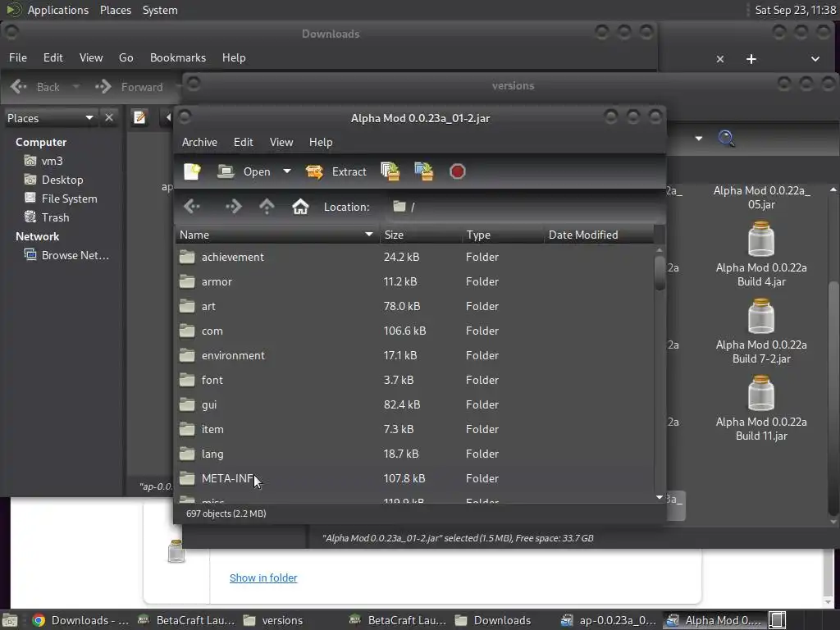840x630 pixels.
Task: Expand the Open recent archives arrow
Action: click(287, 171)
